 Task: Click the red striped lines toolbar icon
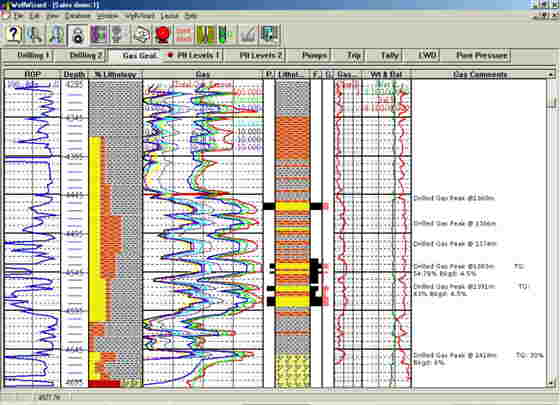pyautogui.click(x=184, y=35)
